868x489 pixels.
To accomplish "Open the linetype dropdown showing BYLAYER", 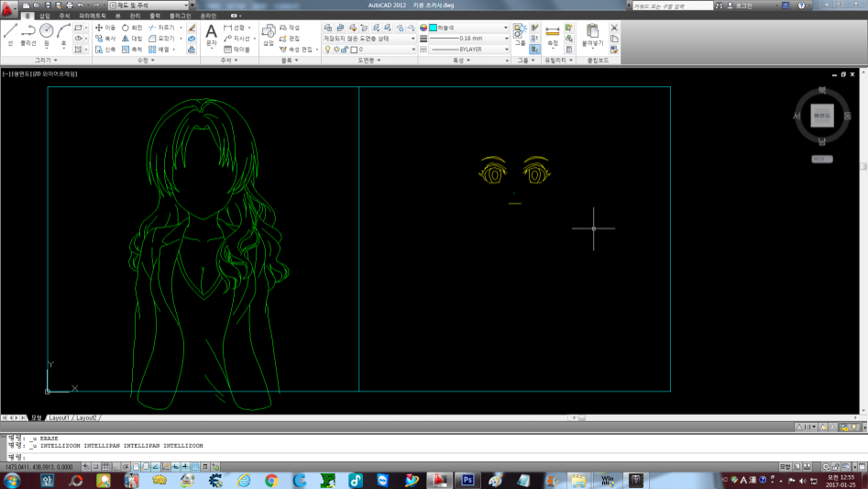I will pos(469,50).
